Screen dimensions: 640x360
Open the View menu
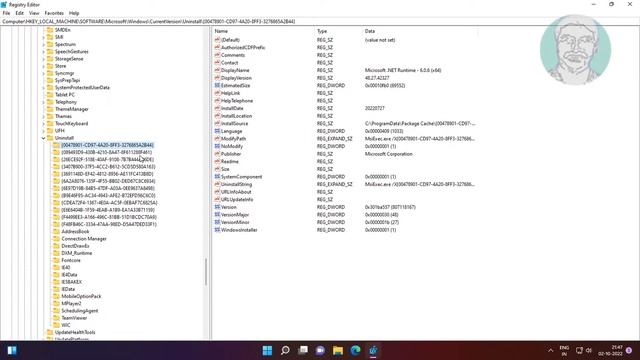[x=34, y=13]
